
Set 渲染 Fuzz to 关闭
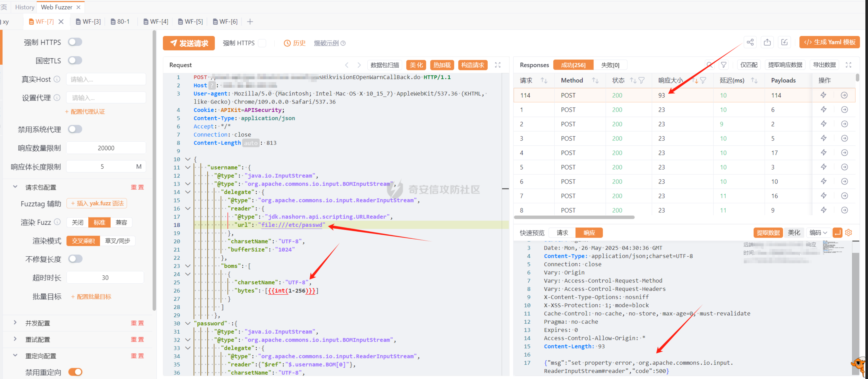78,222
